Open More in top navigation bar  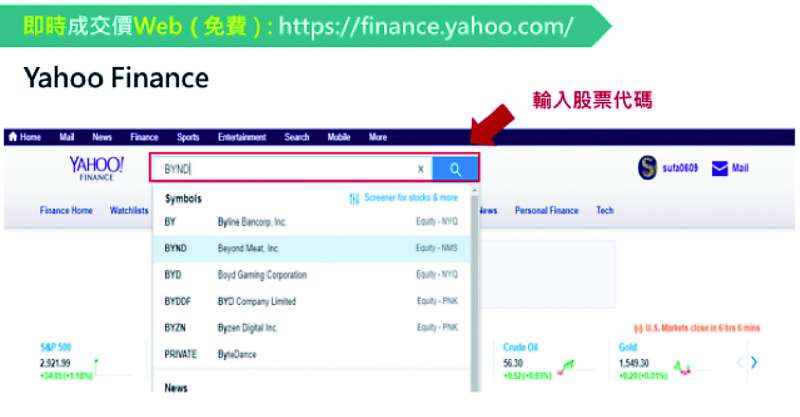click(378, 137)
